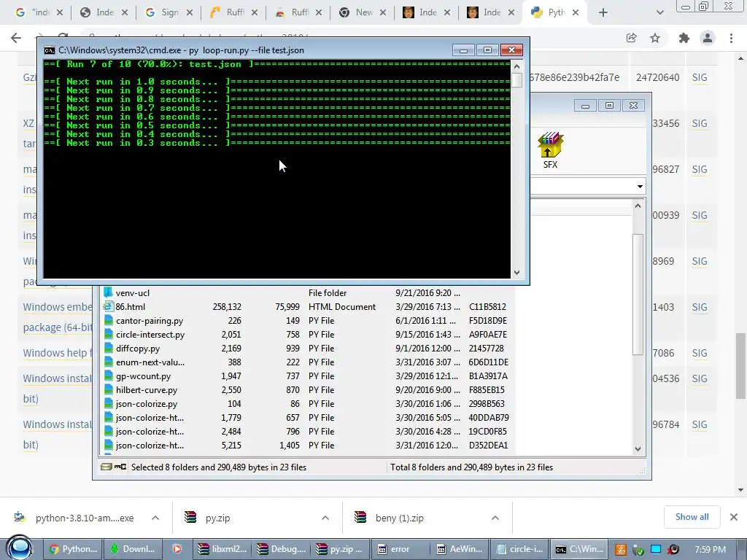Viewport: 747px width, 560px height.
Task: Open the error window taskbar button
Action: [x=400, y=549]
